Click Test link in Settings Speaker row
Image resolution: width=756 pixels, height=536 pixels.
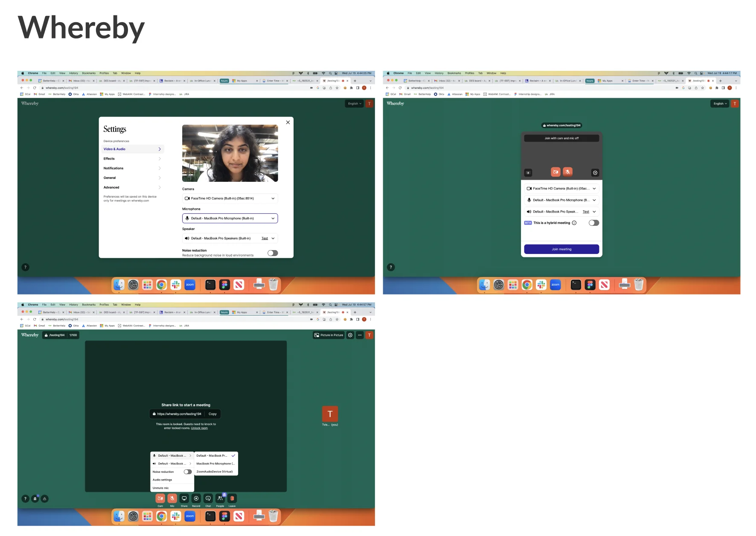pyautogui.click(x=265, y=239)
